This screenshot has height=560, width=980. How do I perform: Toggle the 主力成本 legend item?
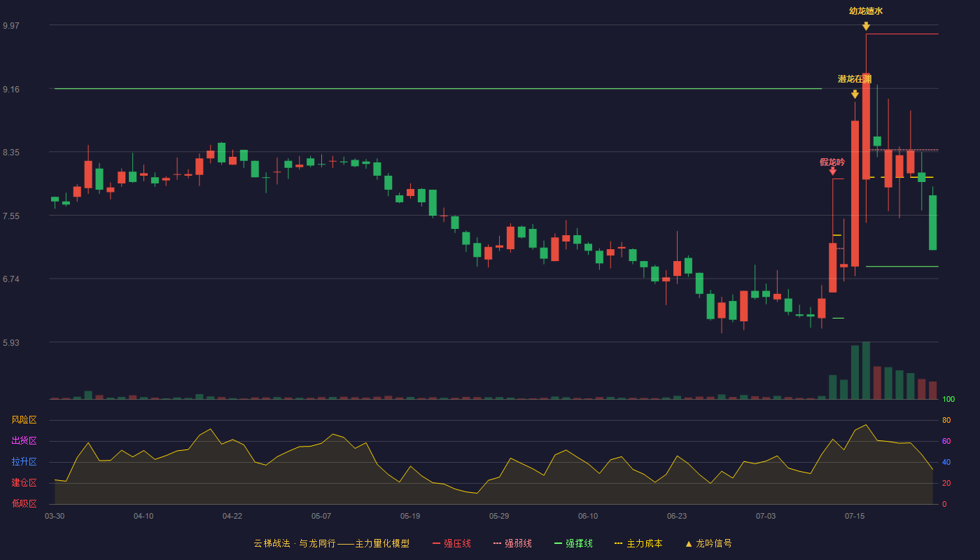638,543
